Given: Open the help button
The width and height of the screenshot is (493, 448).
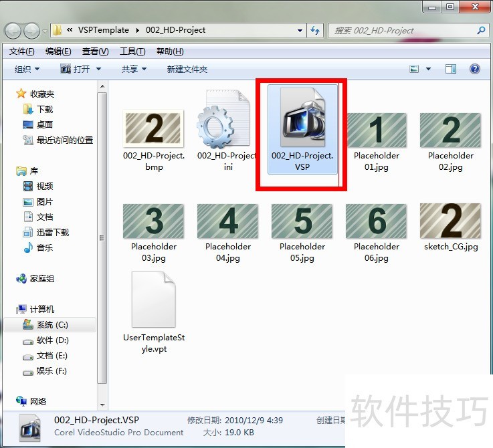Looking at the screenshot, I should [x=474, y=69].
